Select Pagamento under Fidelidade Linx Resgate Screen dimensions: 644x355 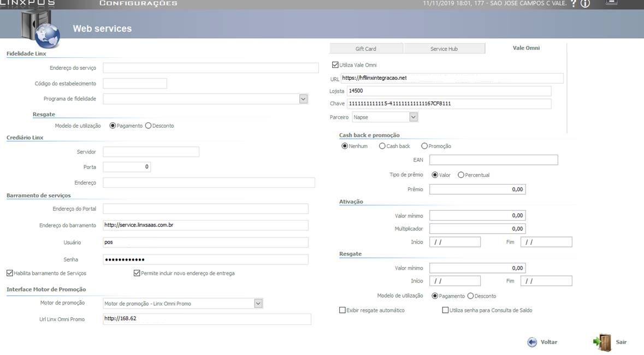click(x=113, y=126)
